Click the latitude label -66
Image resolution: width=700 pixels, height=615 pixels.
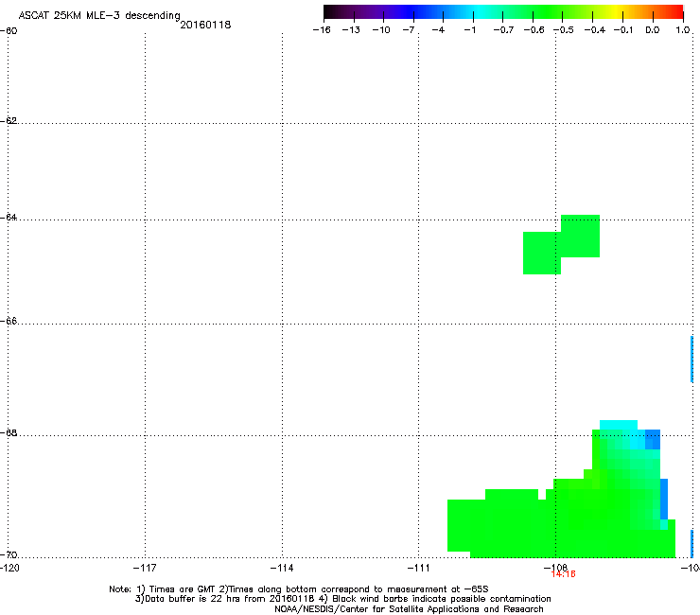(x=9, y=321)
